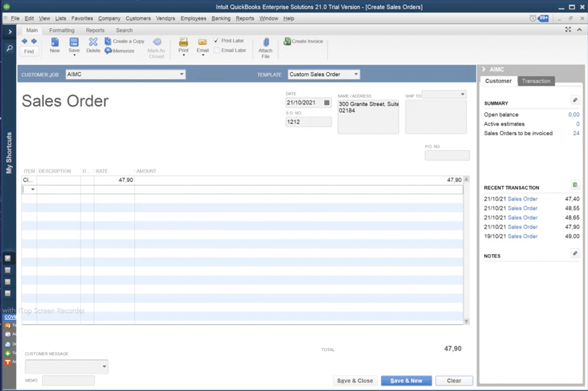Select the Main ribbon tab
Image resolution: width=588 pixels, height=391 pixels.
(32, 30)
